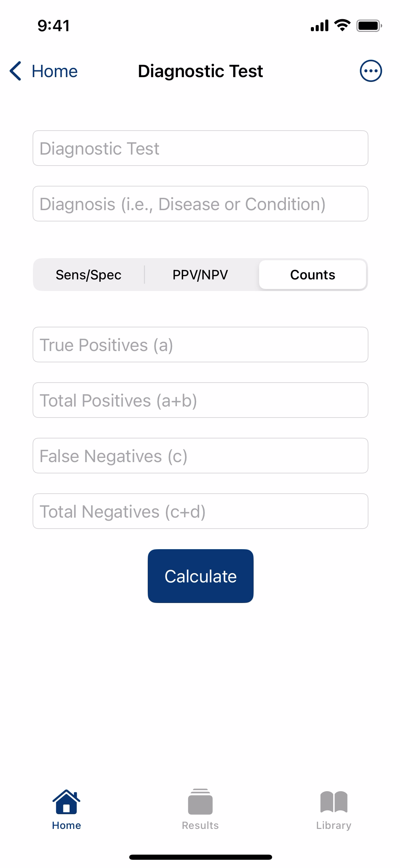Switch to the Sens/Spec segment

click(x=89, y=275)
